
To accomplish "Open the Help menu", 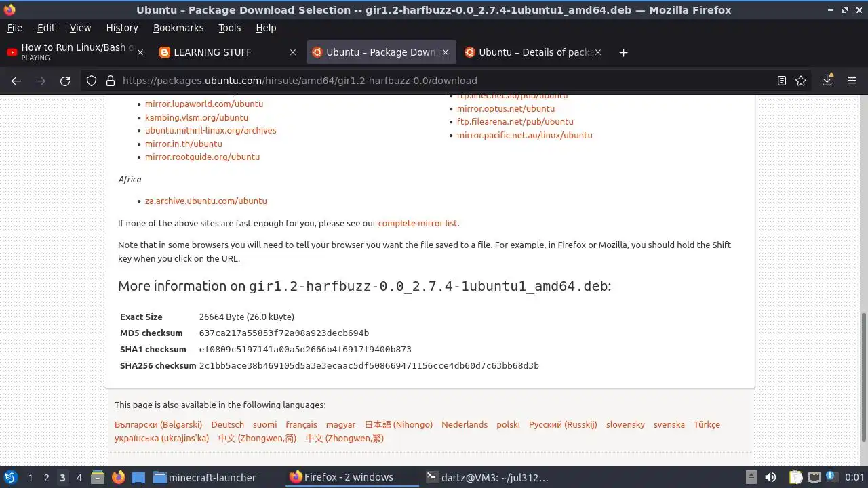I will (x=266, y=28).
